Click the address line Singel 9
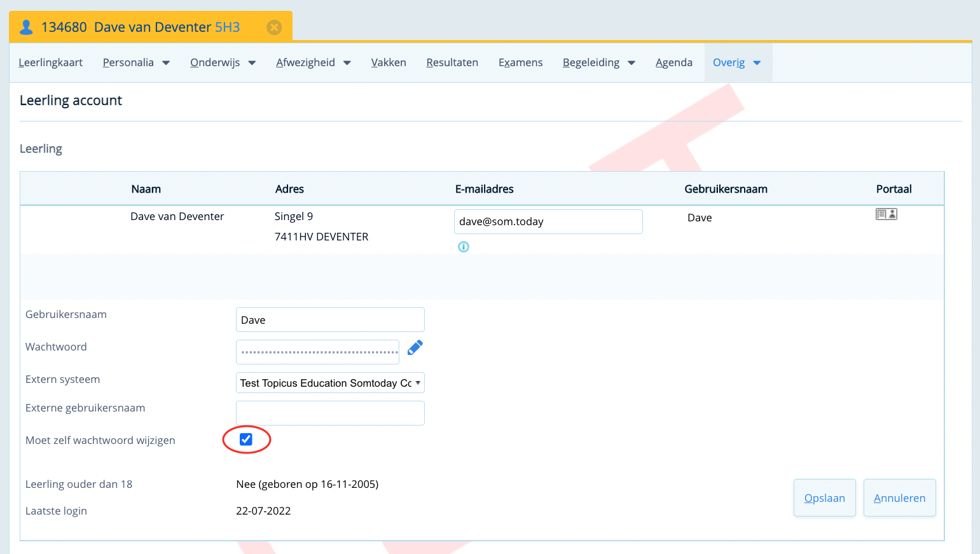Screen dimensions: 980x554 pos(294,216)
